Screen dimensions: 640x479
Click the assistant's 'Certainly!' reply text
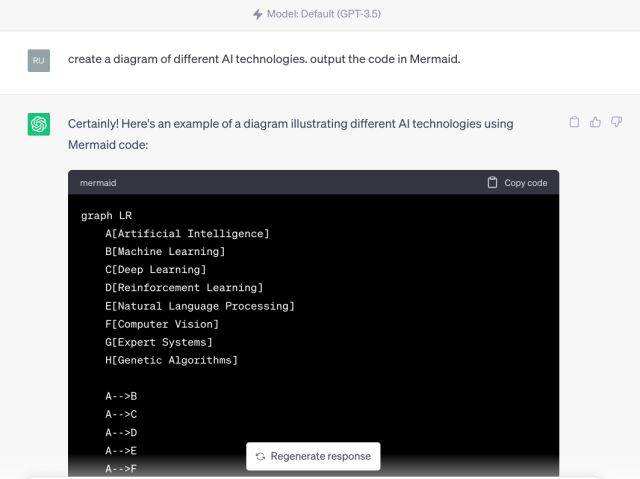[291, 134]
